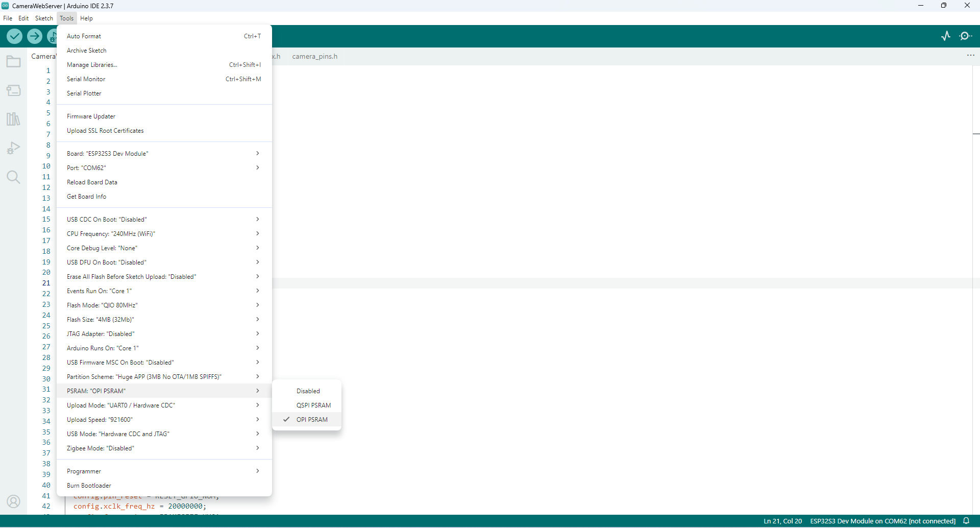Screen dimensions: 980x528
Task: Click the notifications bell in status bar
Action: coord(966,521)
